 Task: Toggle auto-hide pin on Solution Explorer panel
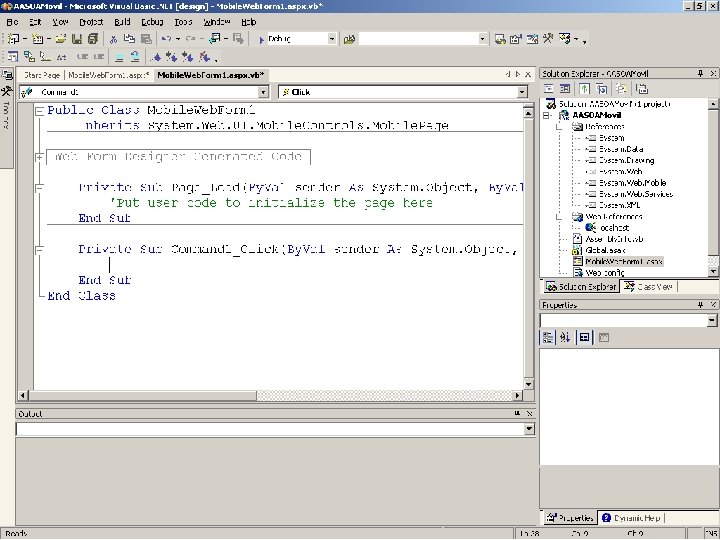pyautogui.click(x=700, y=73)
